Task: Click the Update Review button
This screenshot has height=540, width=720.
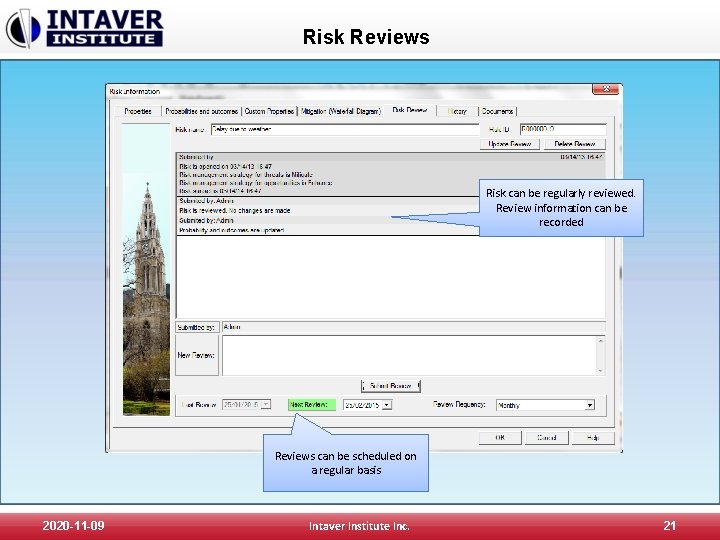Action: pyautogui.click(x=510, y=144)
